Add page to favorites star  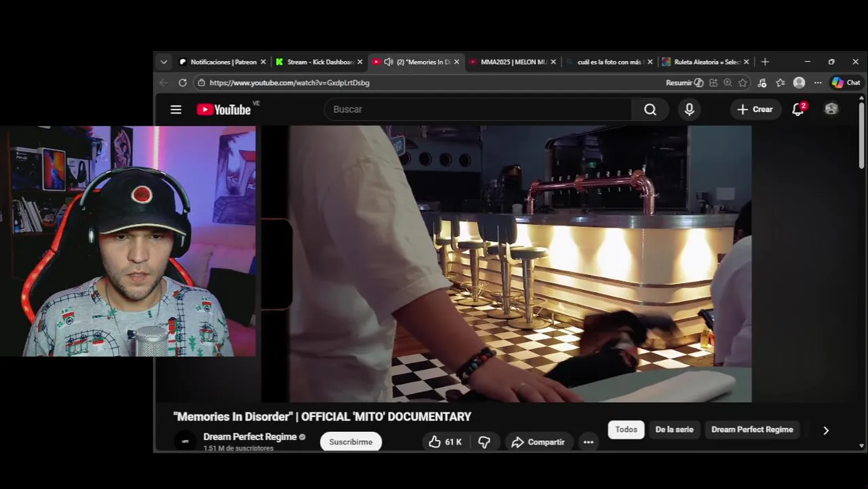pos(742,83)
